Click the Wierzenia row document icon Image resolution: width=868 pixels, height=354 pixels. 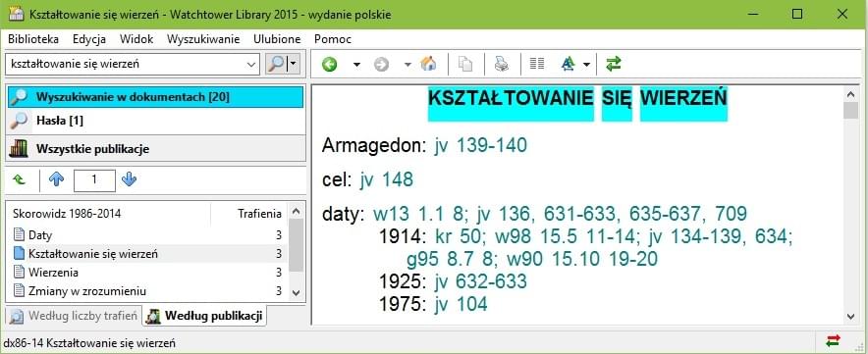[x=20, y=273]
